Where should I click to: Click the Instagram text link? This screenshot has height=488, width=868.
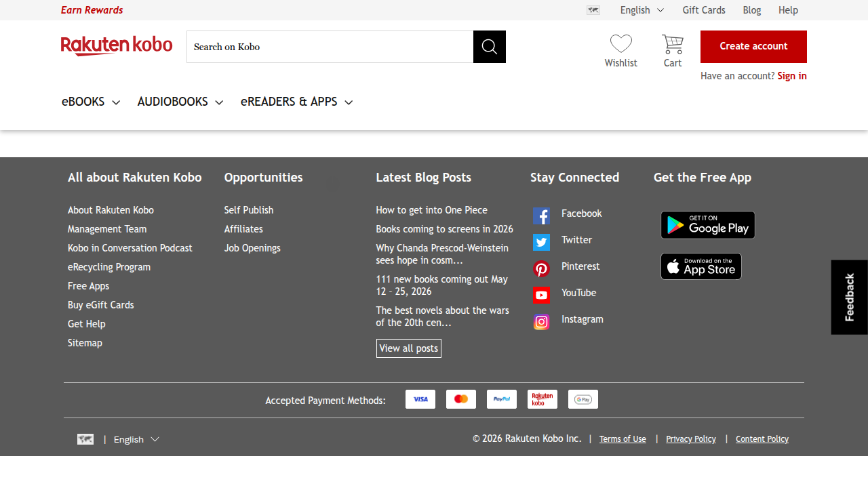click(583, 319)
